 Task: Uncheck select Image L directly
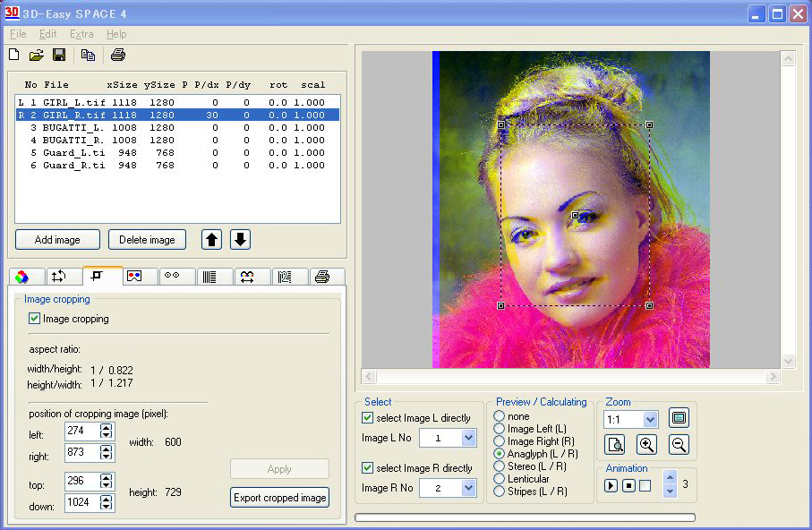368,418
